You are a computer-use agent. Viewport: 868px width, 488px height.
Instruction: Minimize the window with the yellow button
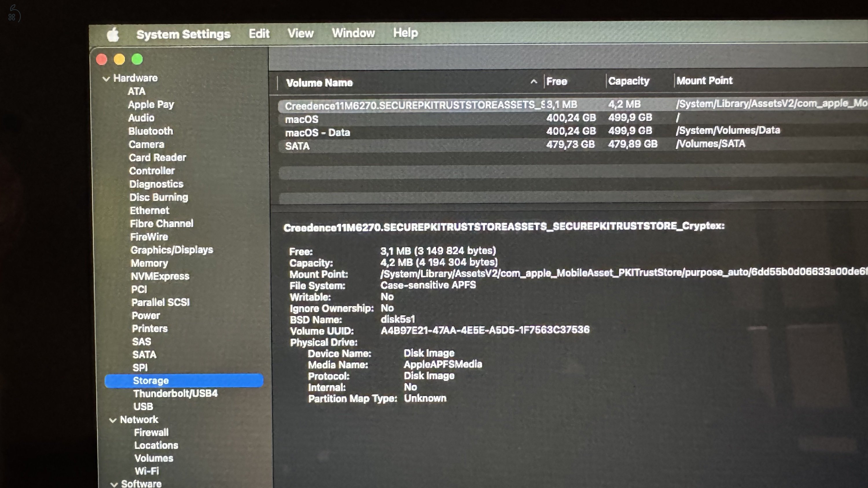119,59
